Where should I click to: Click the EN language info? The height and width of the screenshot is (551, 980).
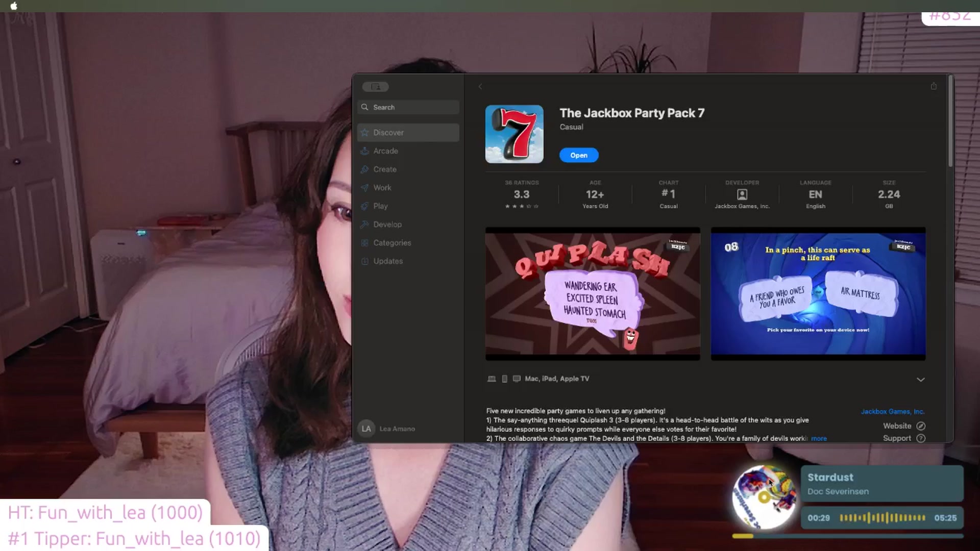point(816,194)
